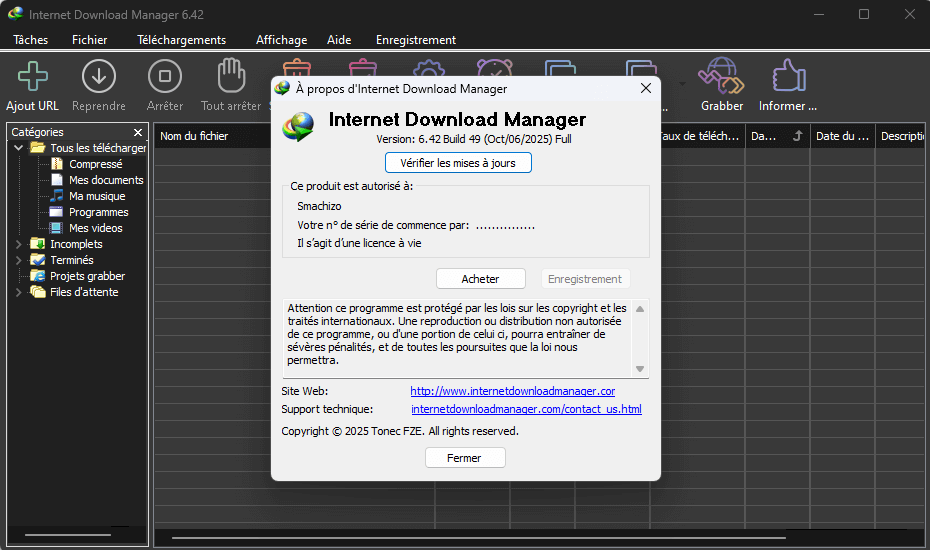Select the Mes documents category icon

tap(57, 180)
